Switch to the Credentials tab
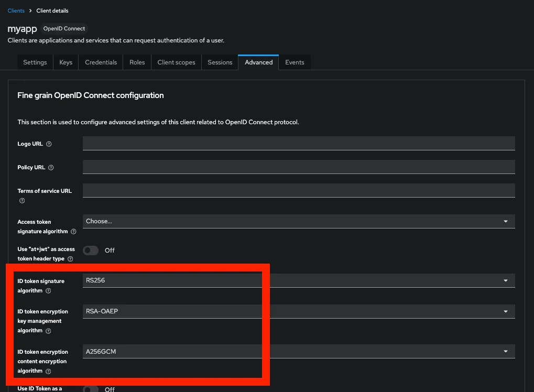The height and width of the screenshot is (392, 534). coord(101,62)
